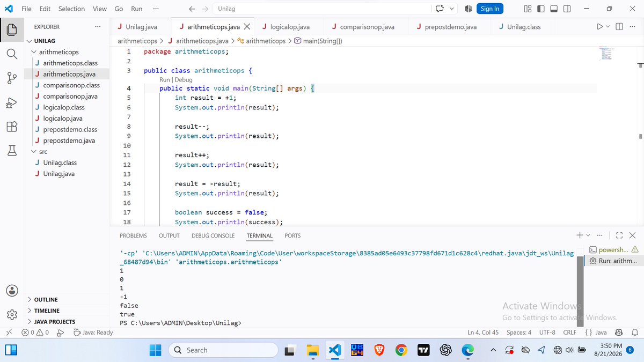Click the editor minimap

click(607, 54)
